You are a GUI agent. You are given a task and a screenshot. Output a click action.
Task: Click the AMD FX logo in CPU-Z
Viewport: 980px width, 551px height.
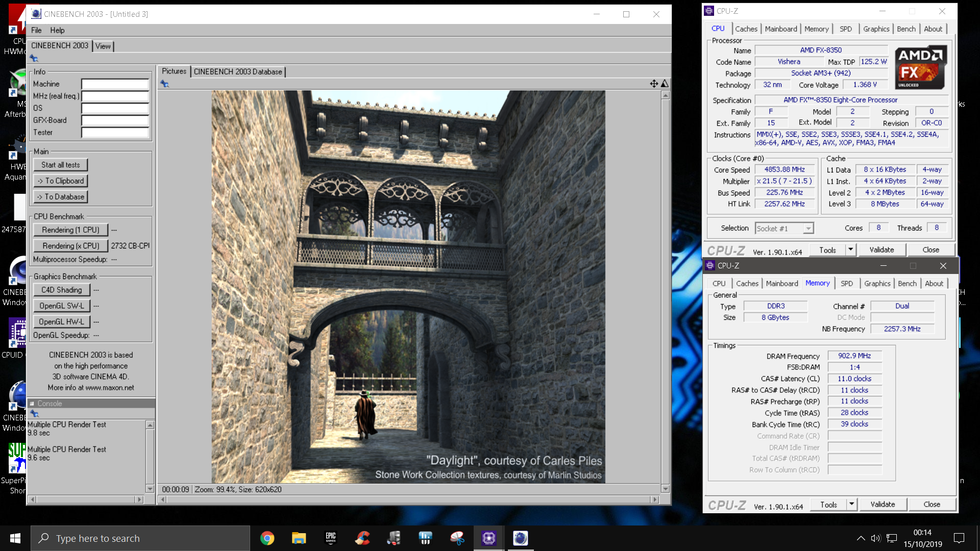(921, 67)
